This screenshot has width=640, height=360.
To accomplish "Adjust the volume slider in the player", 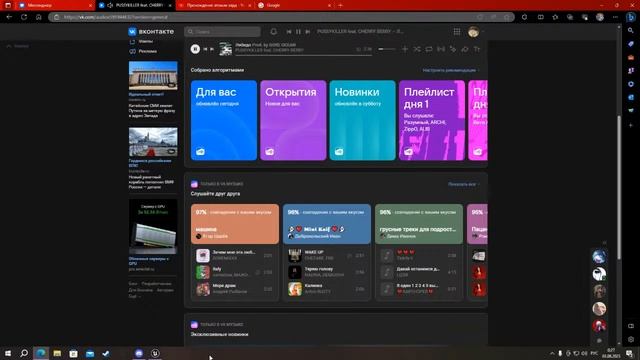I will point(387,49).
